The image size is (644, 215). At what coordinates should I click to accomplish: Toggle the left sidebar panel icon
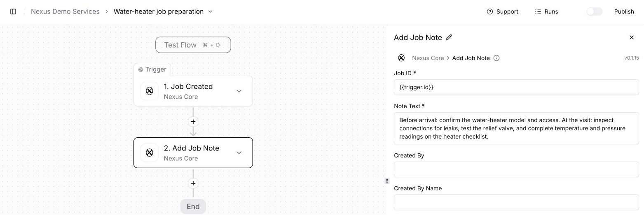[x=13, y=12]
